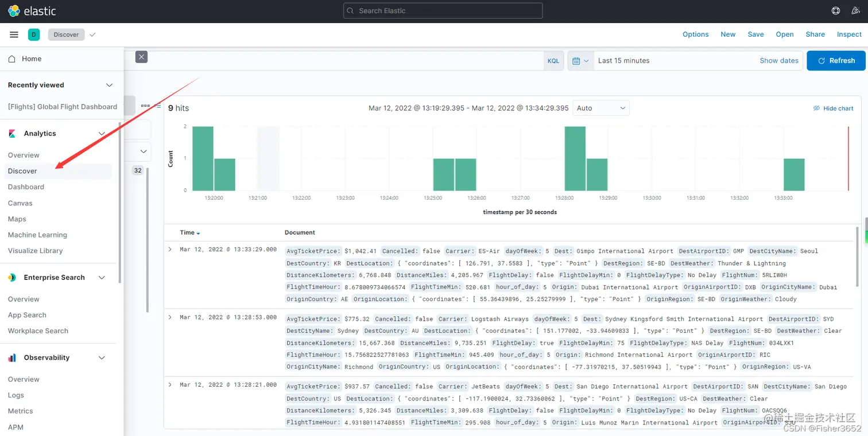Collapse the Observability section
Screen dimensions: 868x436
coord(102,357)
